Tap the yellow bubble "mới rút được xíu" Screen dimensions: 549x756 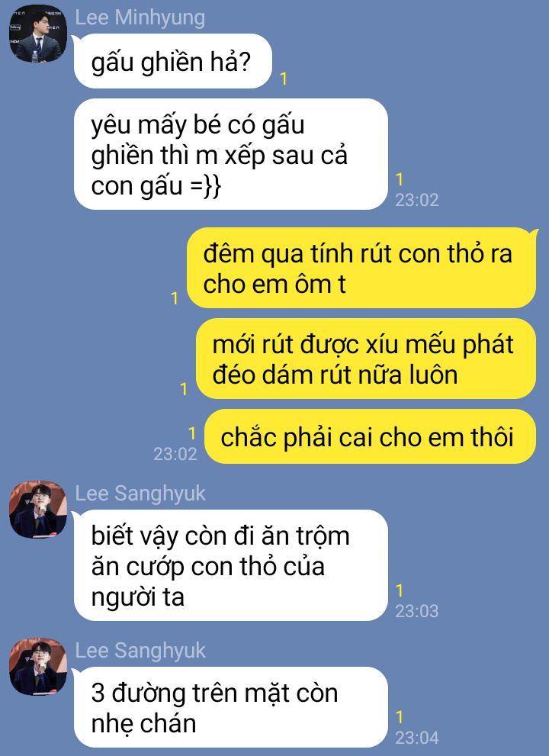pos(366,359)
